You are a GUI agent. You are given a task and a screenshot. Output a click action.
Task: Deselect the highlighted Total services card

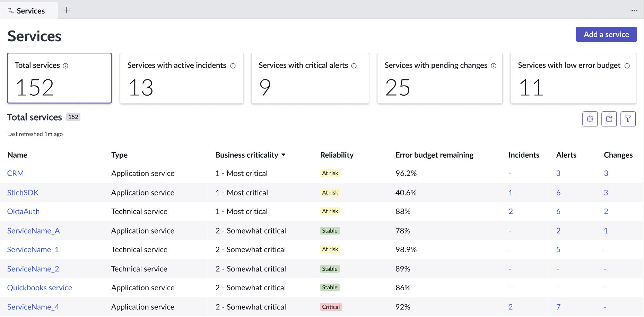pyautogui.click(x=59, y=78)
